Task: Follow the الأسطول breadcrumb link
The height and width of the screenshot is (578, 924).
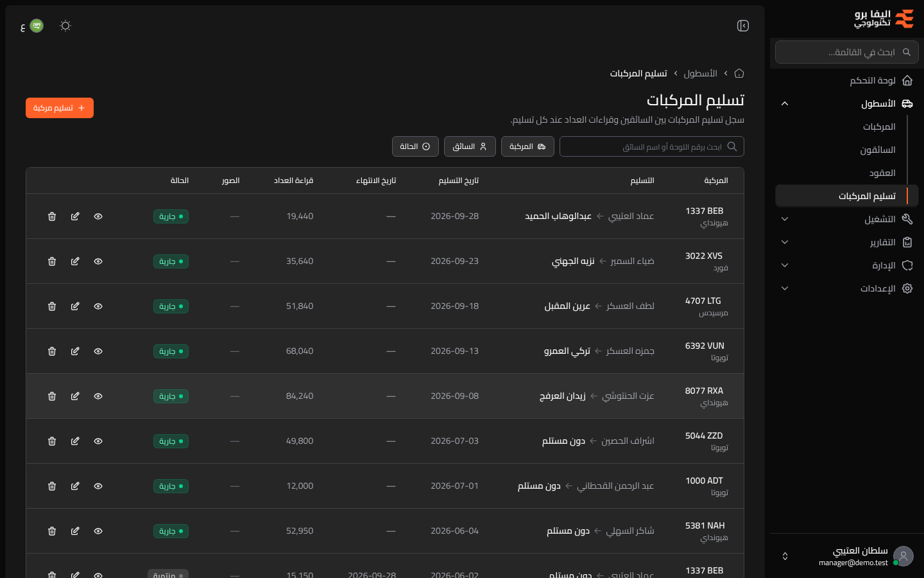Action: [x=700, y=73]
